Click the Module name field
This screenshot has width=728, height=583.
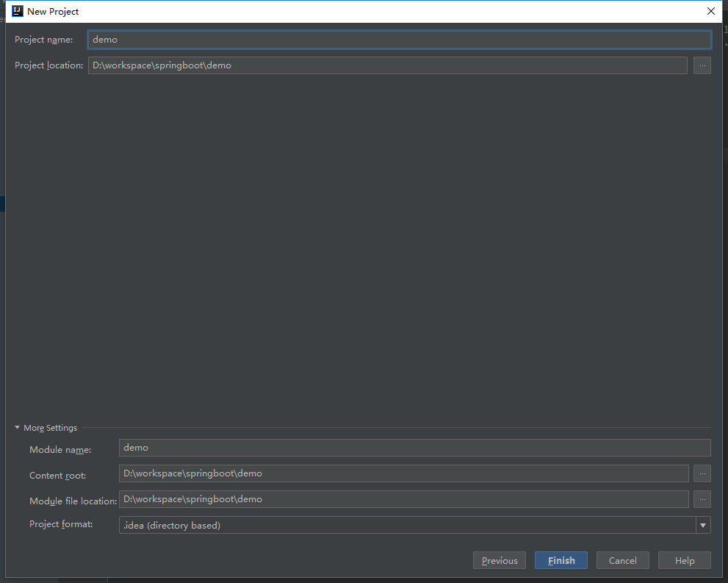point(414,448)
